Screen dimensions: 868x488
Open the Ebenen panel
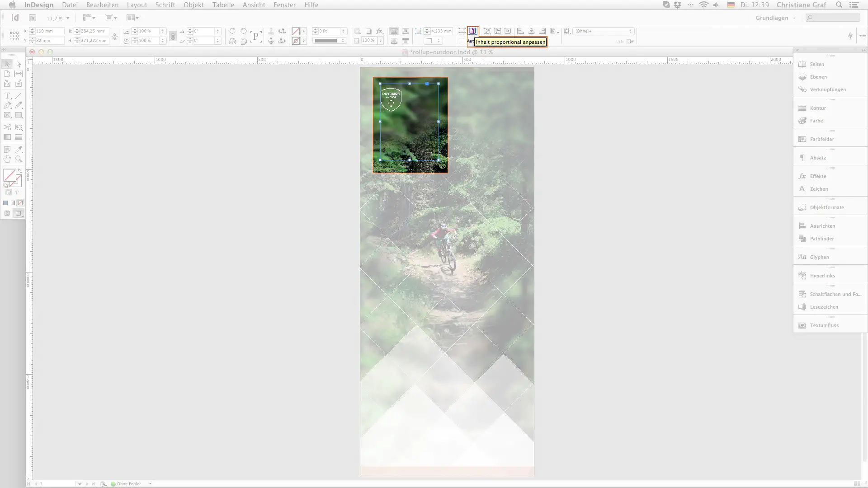pyautogui.click(x=818, y=77)
